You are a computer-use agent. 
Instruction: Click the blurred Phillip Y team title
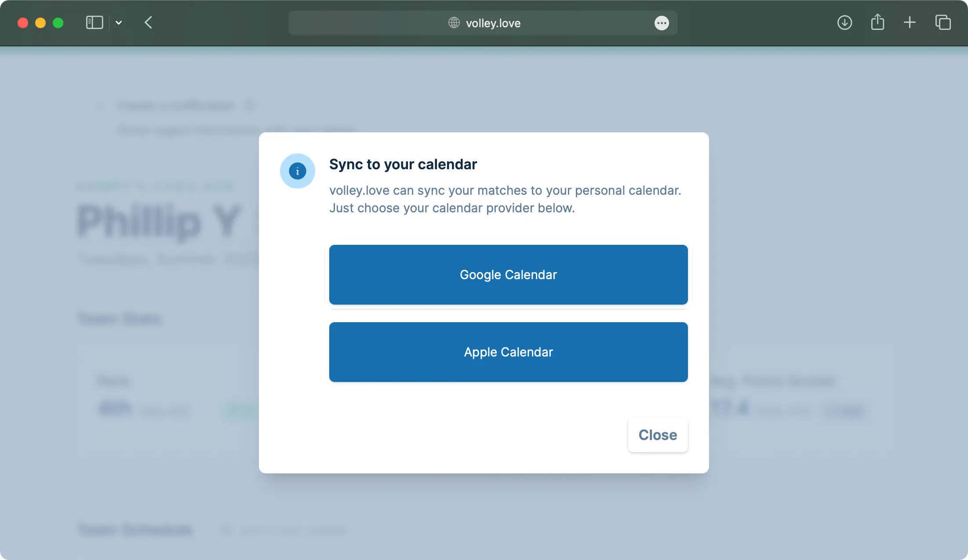[159, 222]
